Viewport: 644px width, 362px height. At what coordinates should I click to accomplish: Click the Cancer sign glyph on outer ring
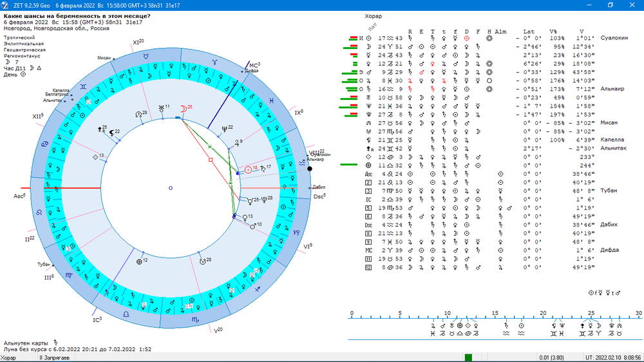44,144
